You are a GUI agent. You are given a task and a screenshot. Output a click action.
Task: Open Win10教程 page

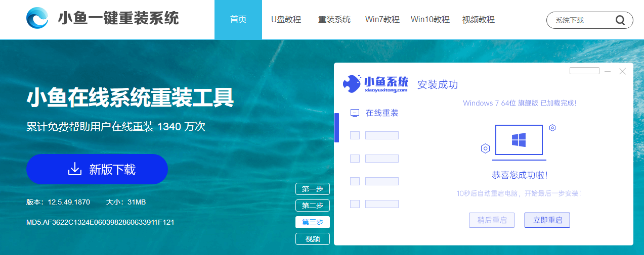click(430, 20)
